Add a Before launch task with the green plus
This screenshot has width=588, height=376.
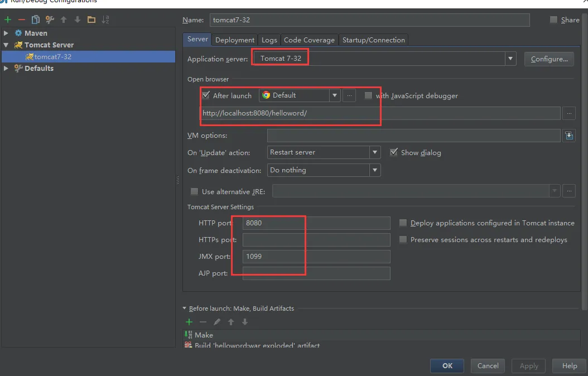pos(189,322)
